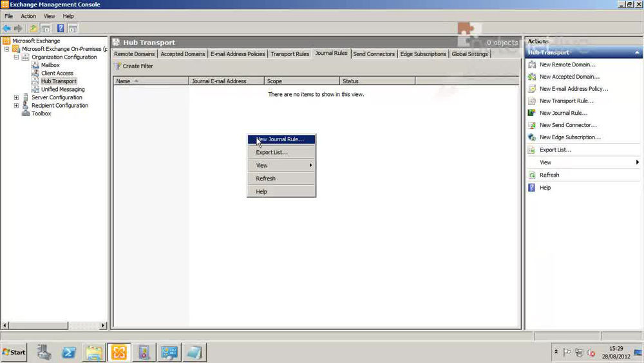644x363 pixels.
Task: Select Toolbox in the console tree
Action: (x=41, y=113)
